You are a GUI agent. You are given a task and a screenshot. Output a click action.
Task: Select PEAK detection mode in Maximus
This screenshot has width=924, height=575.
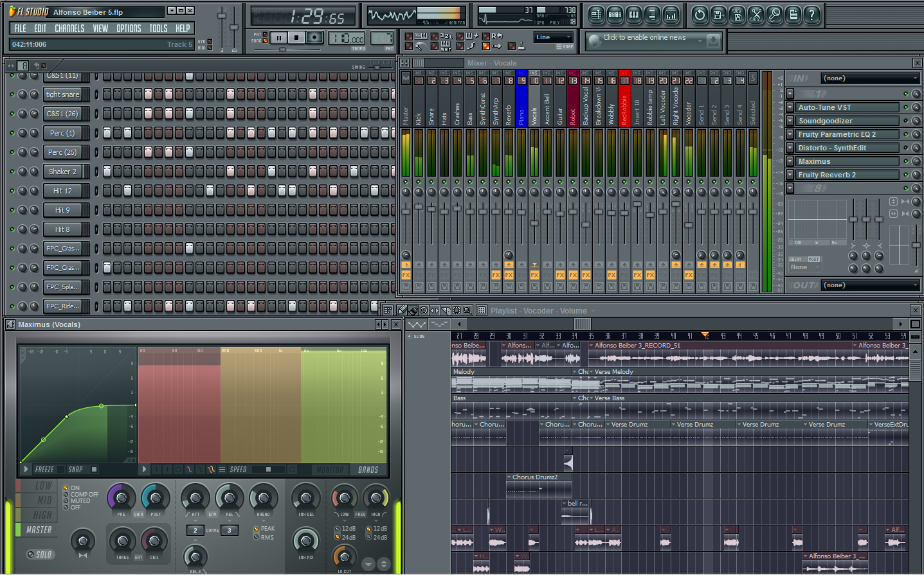pyautogui.click(x=256, y=529)
